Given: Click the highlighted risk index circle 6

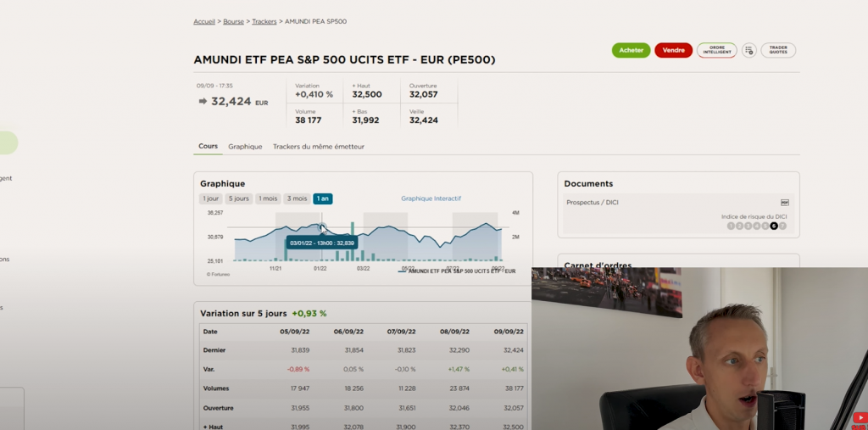Looking at the screenshot, I should coord(773,226).
